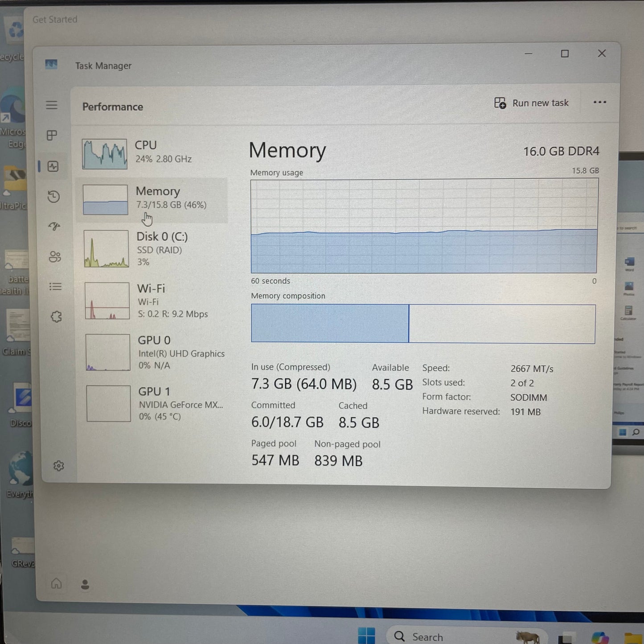The height and width of the screenshot is (644, 644).
Task: Click the Form factor "SODIMM" value
Action: [x=529, y=398]
